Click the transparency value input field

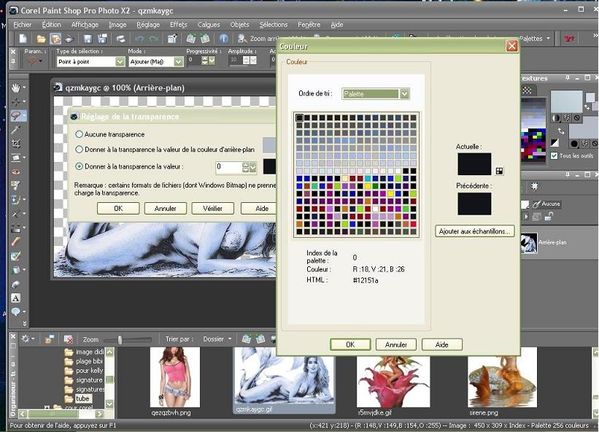[229, 167]
